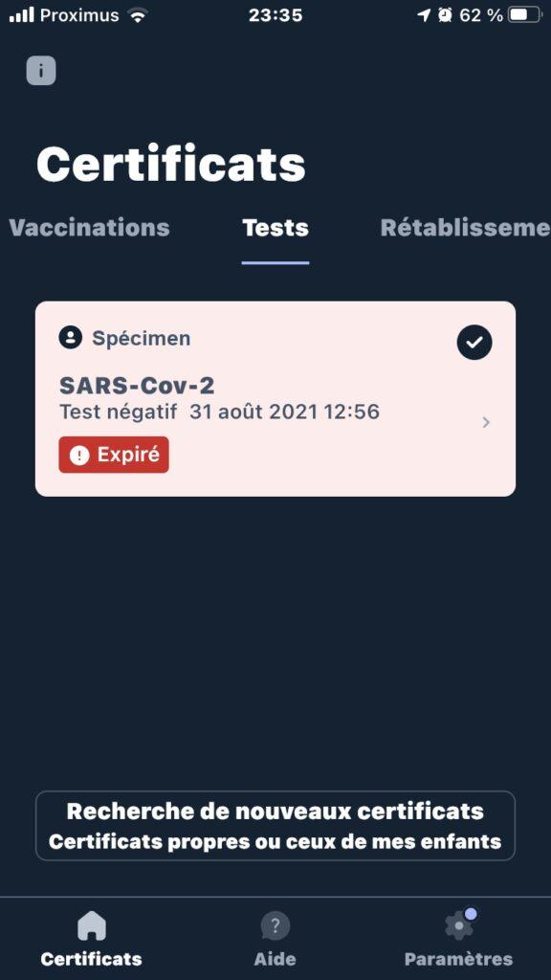The image size is (551, 980).
Task: Tap the alarm clock status icon
Action: [445, 15]
